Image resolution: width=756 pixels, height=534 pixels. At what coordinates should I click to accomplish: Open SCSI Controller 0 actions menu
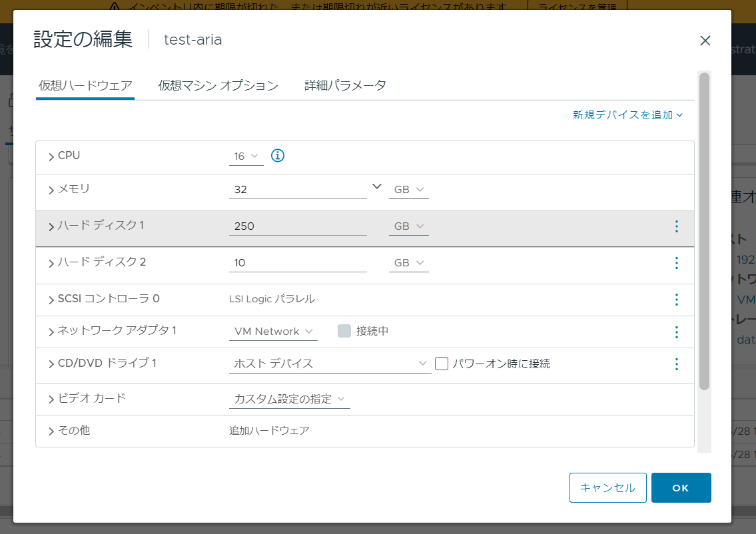pyautogui.click(x=677, y=300)
